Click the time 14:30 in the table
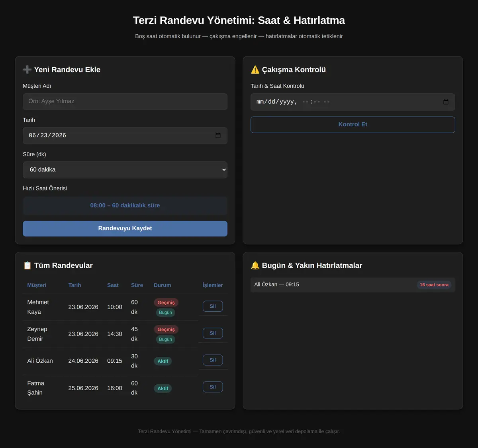This screenshot has width=478, height=448. pos(115,334)
